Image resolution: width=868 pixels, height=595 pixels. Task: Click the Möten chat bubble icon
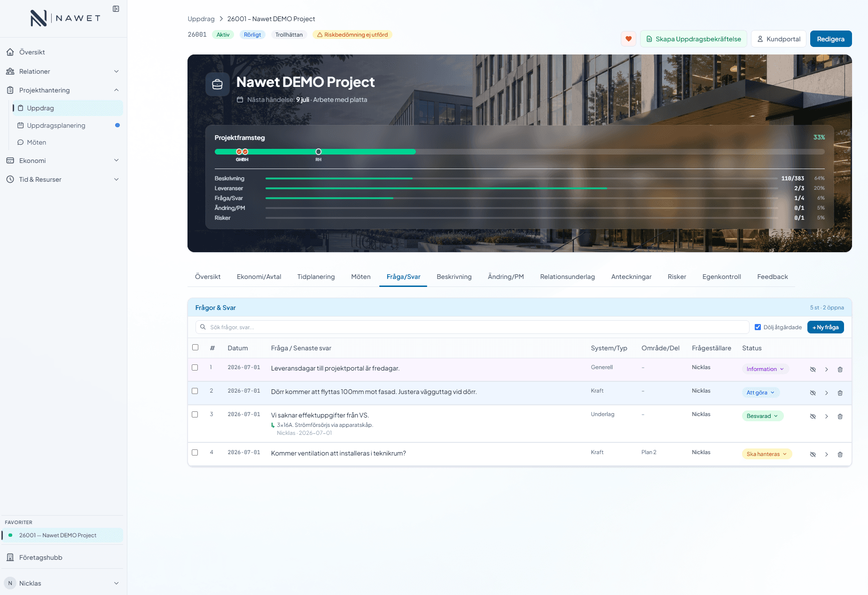(x=21, y=142)
